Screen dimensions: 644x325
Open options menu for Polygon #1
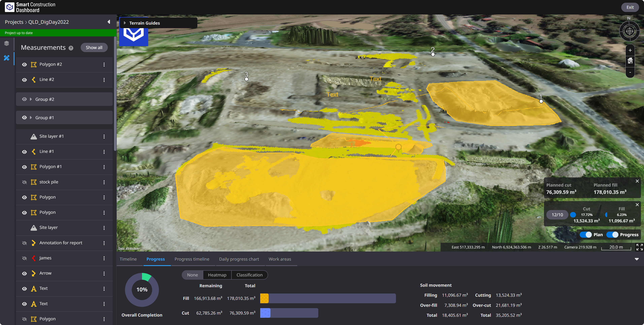coord(104,167)
